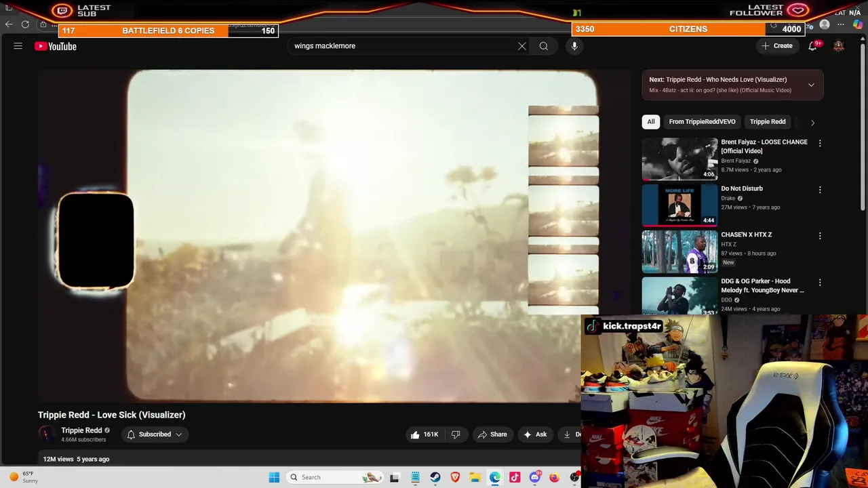Switch to Microsoft Edge in taskbar
868x488 pixels.
tap(495, 477)
